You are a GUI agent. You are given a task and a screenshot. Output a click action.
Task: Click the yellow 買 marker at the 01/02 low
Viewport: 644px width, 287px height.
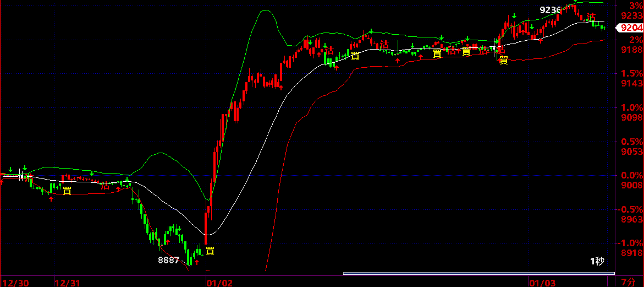tap(210, 251)
